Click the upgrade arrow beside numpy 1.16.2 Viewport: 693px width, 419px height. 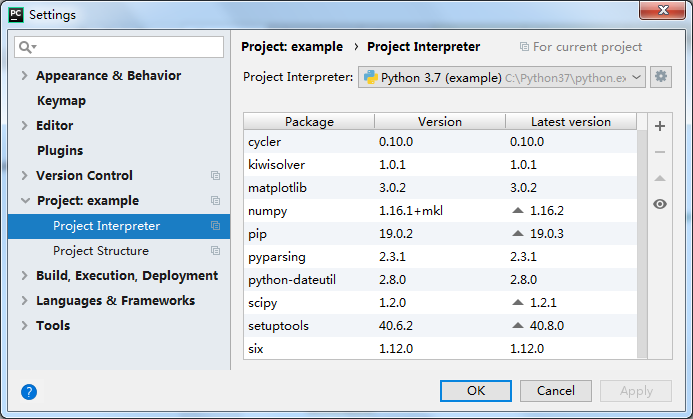click(518, 210)
